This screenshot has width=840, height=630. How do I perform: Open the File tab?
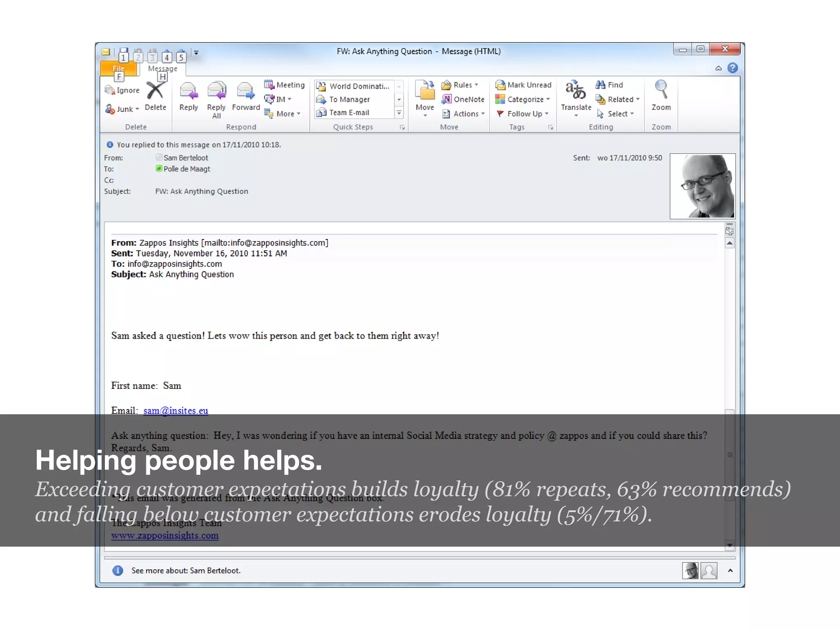click(119, 68)
